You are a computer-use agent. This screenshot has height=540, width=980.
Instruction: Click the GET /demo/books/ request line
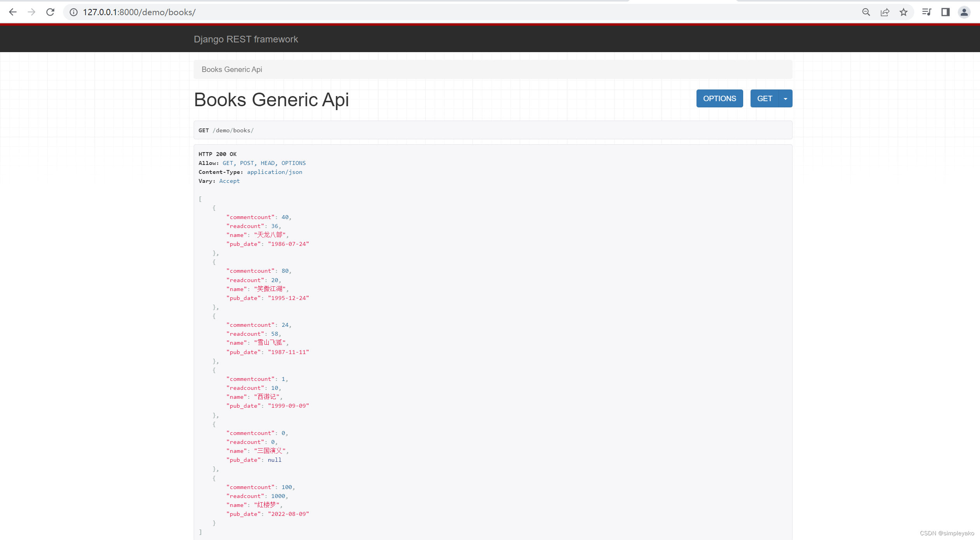coord(226,130)
